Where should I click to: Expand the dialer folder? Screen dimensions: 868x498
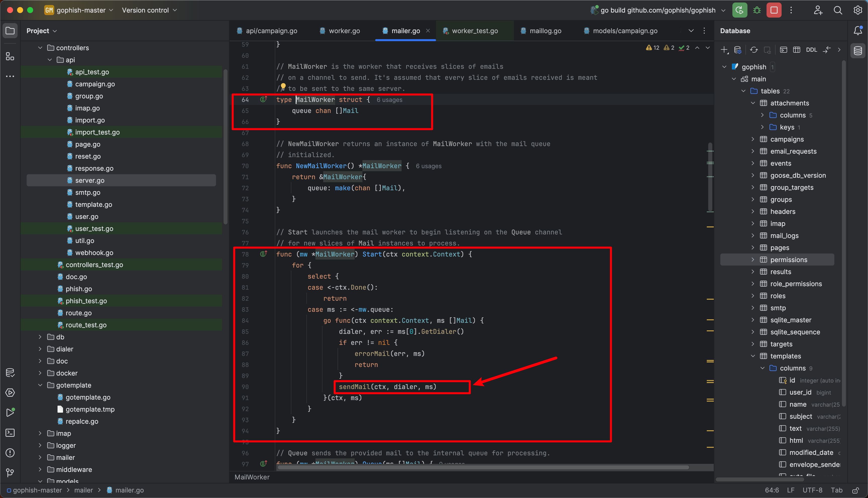click(40, 349)
